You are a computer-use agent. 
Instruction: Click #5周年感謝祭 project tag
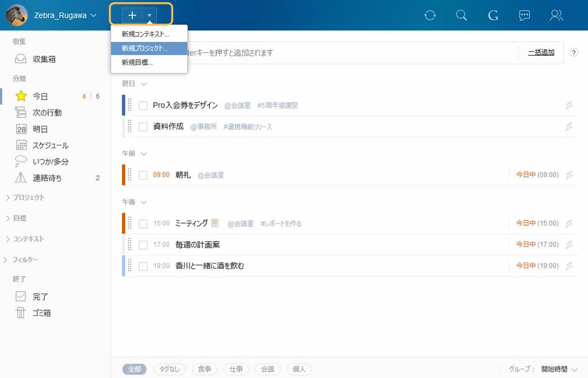277,106
